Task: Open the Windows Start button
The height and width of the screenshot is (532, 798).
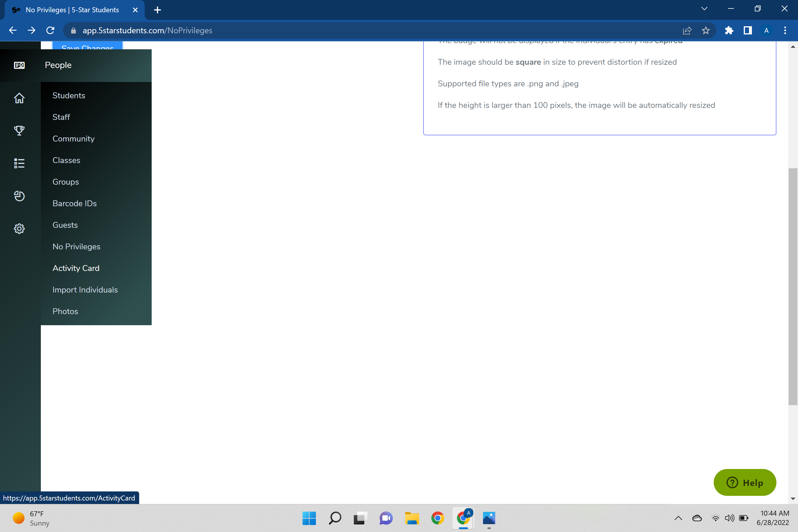Action: [x=309, y=518]
